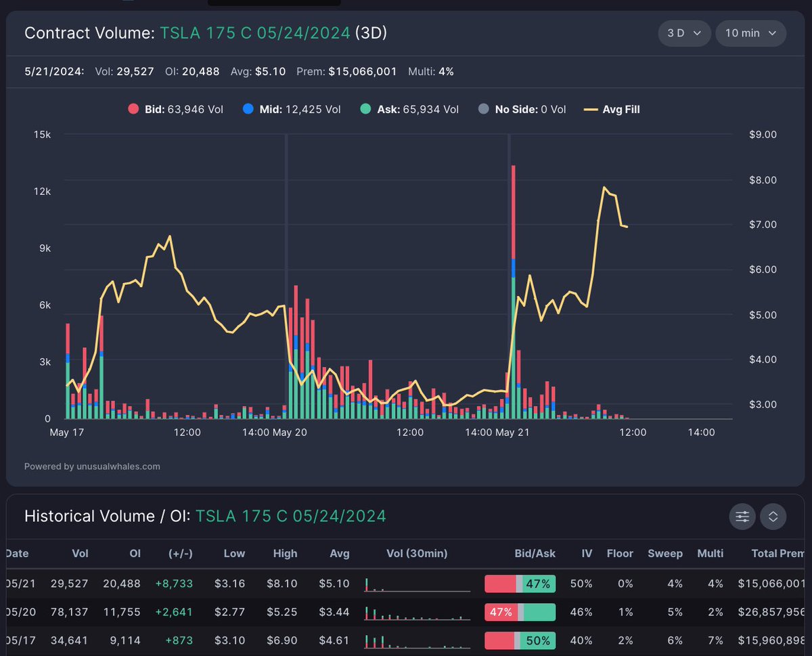Click the May 17 x-axis label
Image resolution: width=812 pixels, height=656 pixels.
coord(66,432)
